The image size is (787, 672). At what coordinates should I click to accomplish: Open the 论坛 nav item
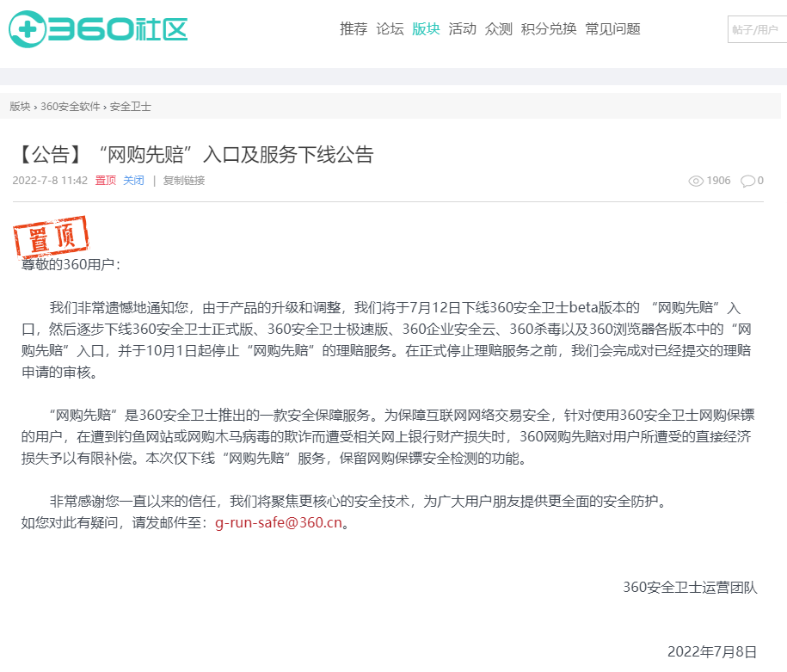tap(390, 29)
